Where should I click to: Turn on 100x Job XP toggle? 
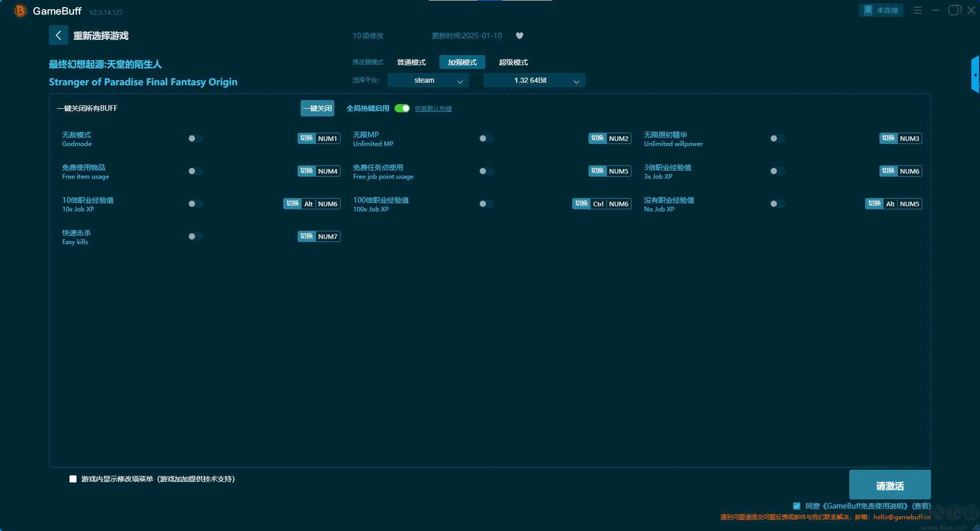coord(486,204)
